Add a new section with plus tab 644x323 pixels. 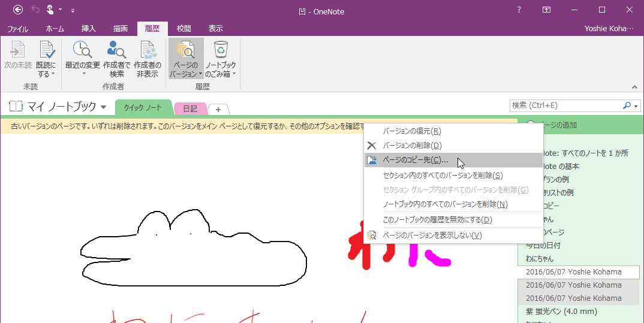coord(218,110)
